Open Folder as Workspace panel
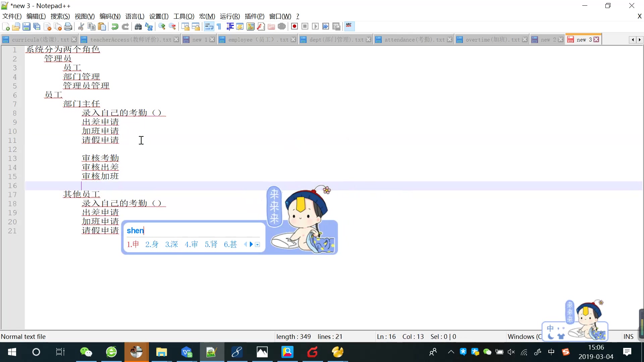Viewport: 644px width, 362px height. tap(271, 26)
